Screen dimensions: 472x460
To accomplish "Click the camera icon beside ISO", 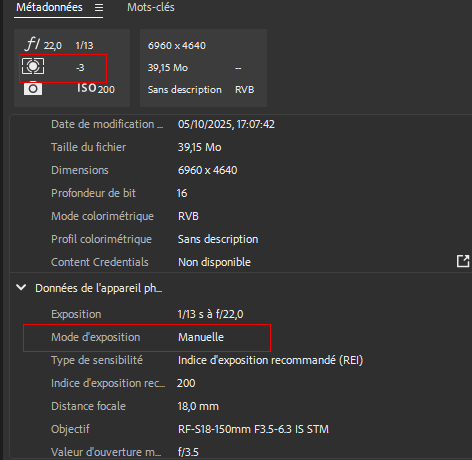I will tap(33, 88).
